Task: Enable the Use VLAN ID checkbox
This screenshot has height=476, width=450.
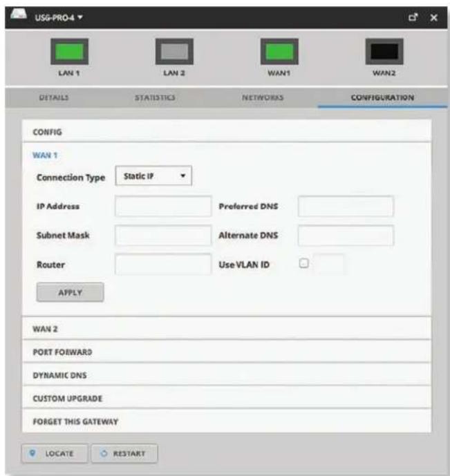Action: 304,263
